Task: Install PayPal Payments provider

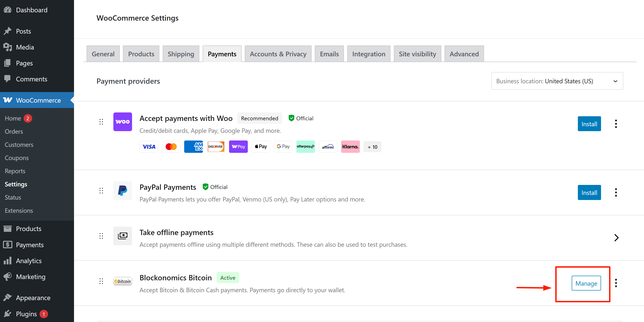Action: (x=589, y=193)
